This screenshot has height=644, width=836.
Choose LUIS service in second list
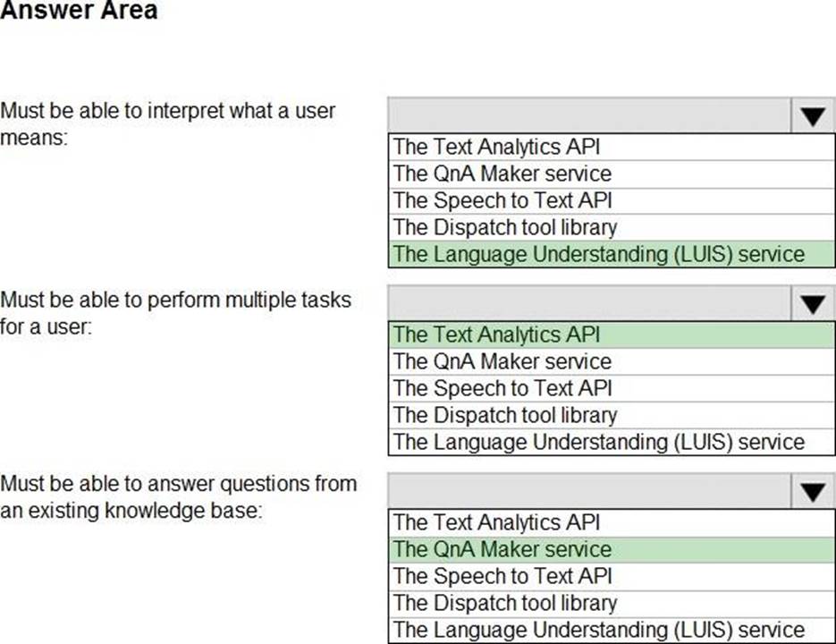coord(612,442)
